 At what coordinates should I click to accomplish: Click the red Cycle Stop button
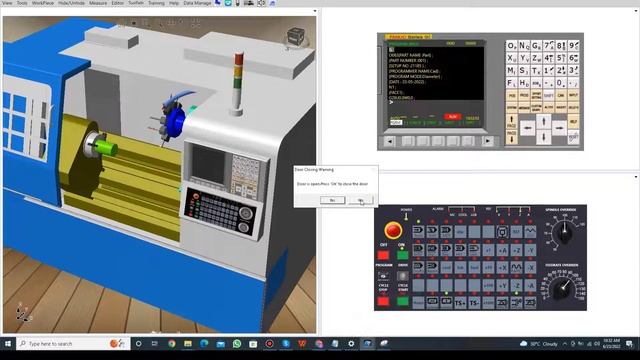pos(383,301)
